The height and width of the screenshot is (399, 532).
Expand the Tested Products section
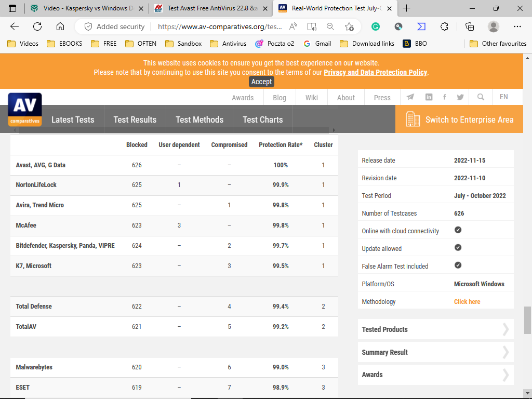pos(435,329)
